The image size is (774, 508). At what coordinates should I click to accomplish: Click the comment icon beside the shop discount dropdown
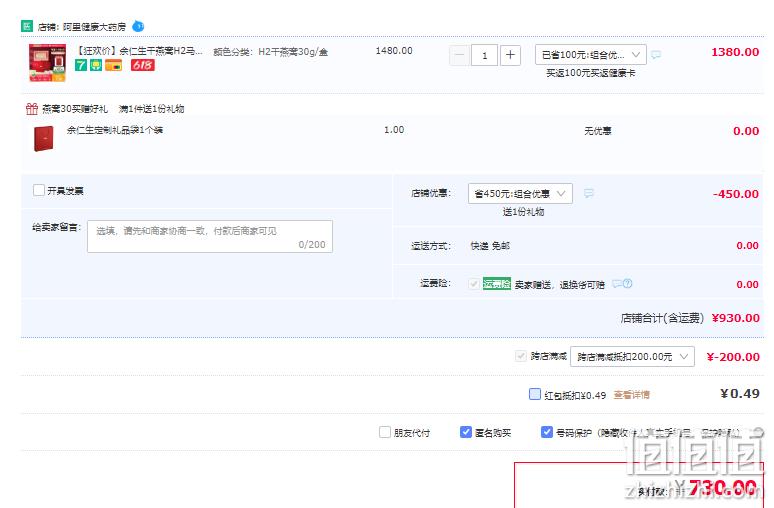click(589, 194)
